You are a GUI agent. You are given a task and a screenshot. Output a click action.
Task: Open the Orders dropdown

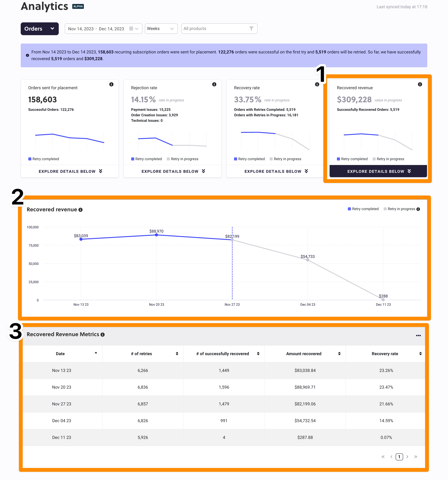[x=39, y=28]
